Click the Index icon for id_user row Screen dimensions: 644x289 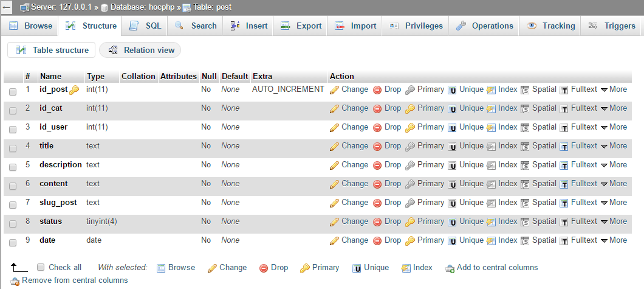coord(491,128)
